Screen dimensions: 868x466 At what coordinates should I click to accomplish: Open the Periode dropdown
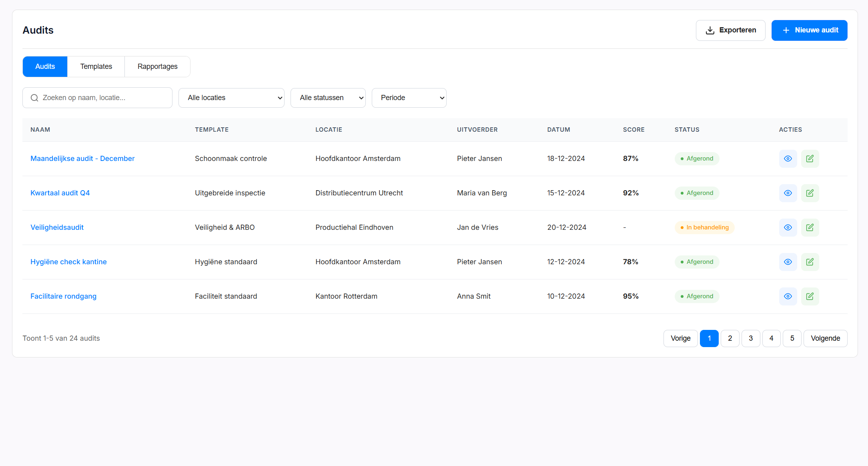pos(409,97)
